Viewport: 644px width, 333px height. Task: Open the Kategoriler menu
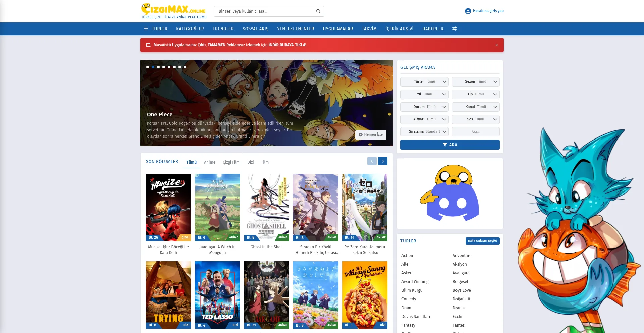(x=190, y=29)
